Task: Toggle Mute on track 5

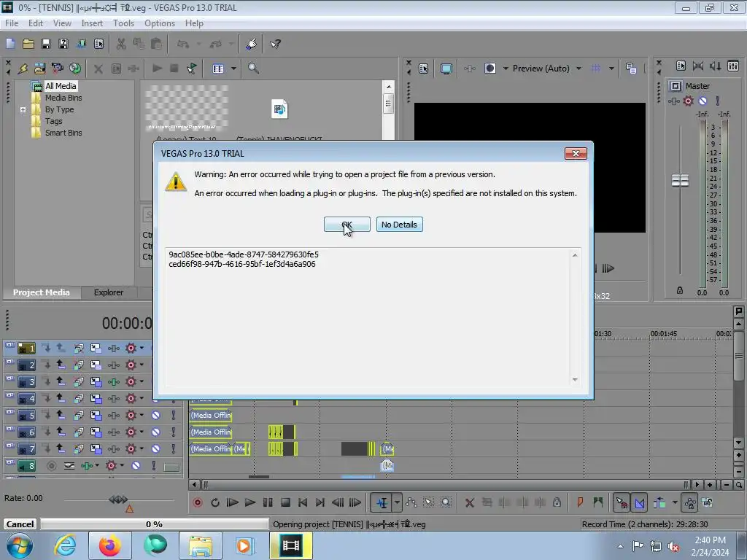Action: pos(155,415)
